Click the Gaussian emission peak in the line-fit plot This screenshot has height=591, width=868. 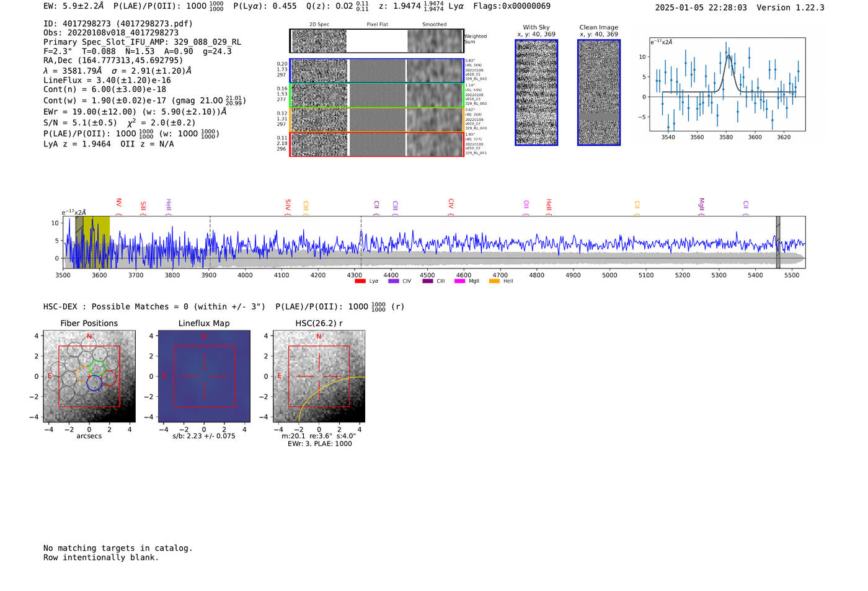pyautogui.click(x=728, y=56)
